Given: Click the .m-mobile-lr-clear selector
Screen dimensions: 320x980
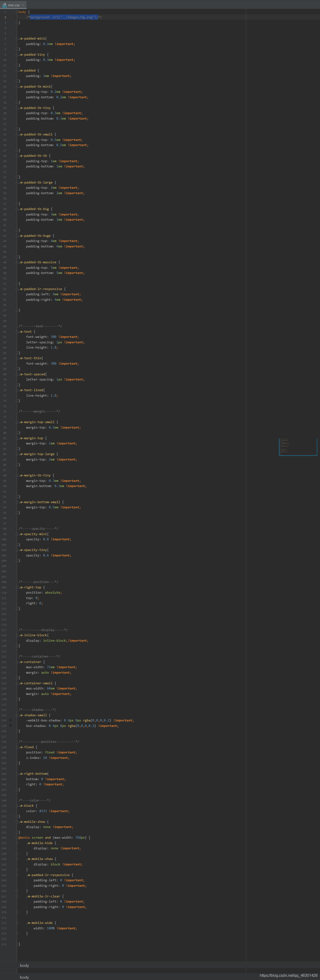Looking at the screenshot, I should [43, 896].
